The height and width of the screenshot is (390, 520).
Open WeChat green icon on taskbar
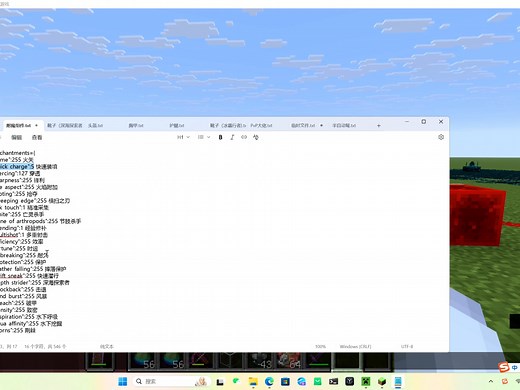236,381
